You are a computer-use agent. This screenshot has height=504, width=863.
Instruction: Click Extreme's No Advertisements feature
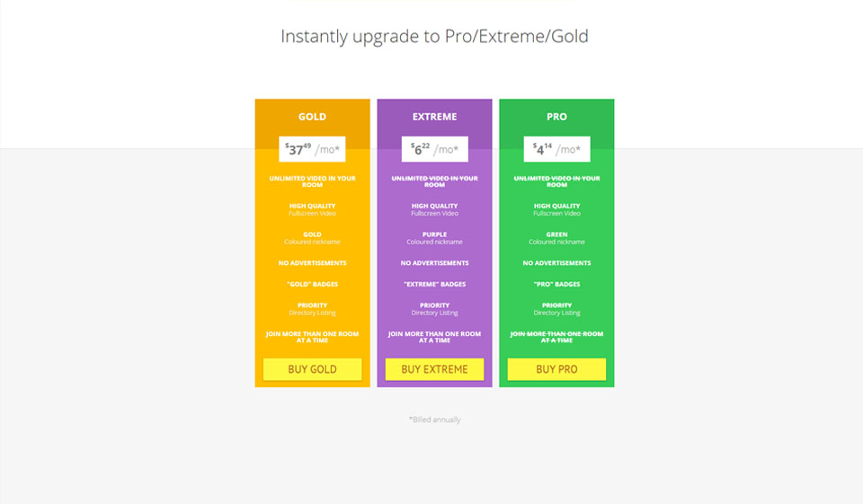[x=434, y=263]
